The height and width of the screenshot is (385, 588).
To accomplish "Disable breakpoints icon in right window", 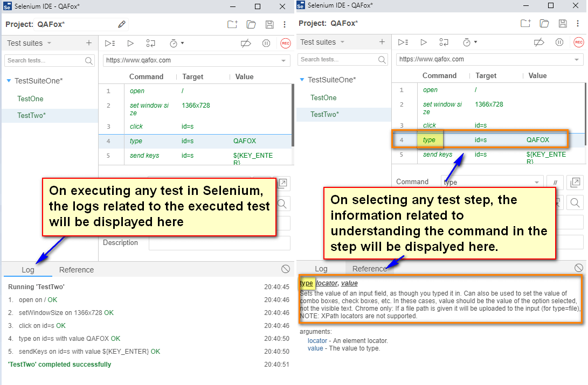I will pos(539,43).
